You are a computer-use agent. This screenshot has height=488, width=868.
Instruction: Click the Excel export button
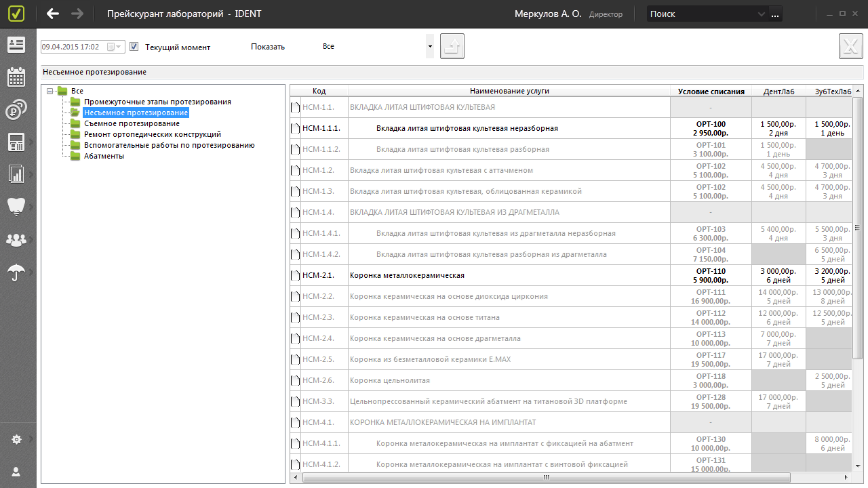point(851,47)
